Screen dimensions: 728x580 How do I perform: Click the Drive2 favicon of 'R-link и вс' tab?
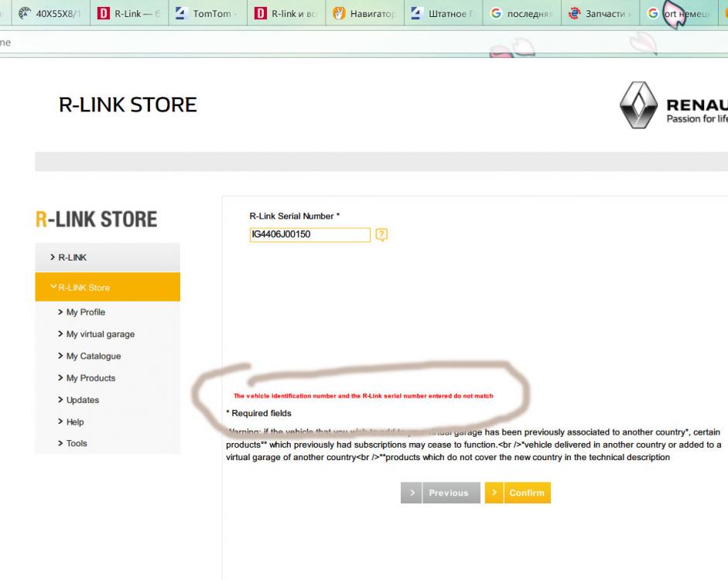[261, 13]
